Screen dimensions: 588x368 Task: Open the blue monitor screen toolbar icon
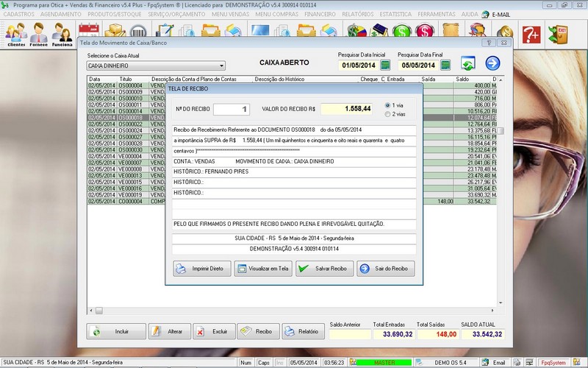point(260,30)
